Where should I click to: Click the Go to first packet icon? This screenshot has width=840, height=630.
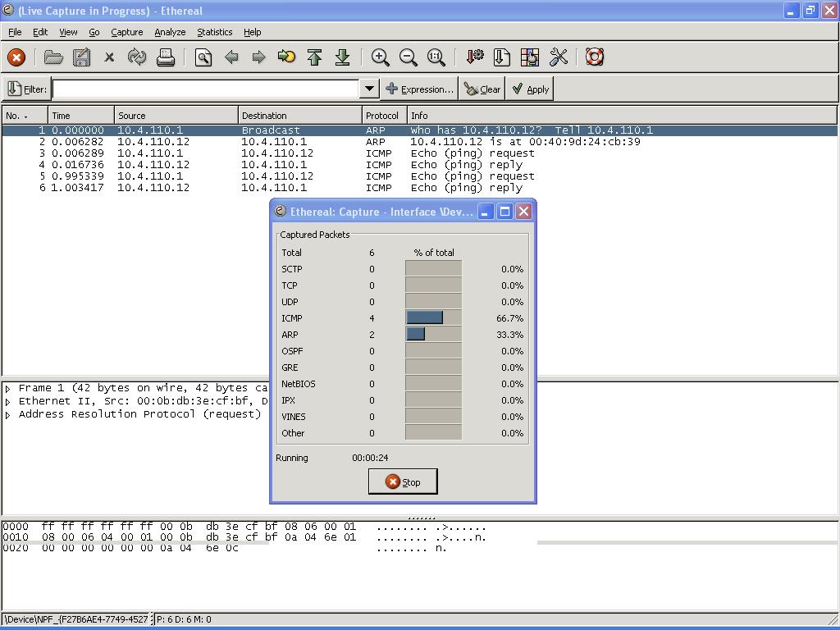pyautogui.click(x=314, y=57)
